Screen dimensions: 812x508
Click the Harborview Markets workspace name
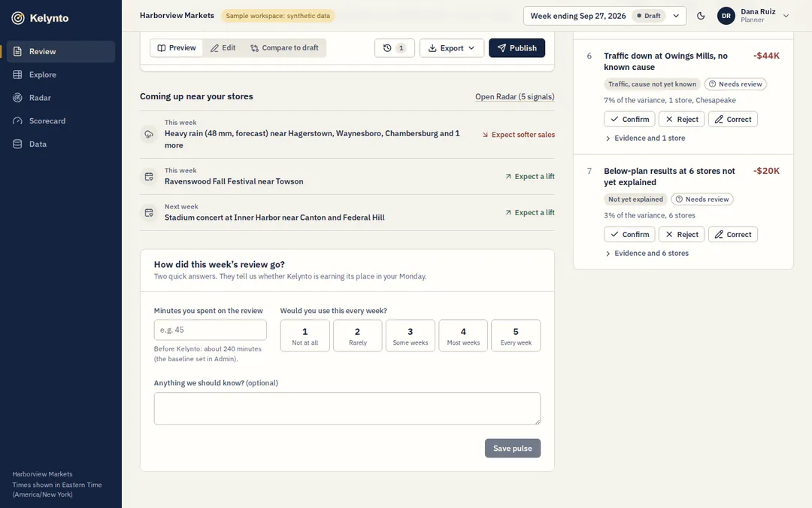coord(177,16)
